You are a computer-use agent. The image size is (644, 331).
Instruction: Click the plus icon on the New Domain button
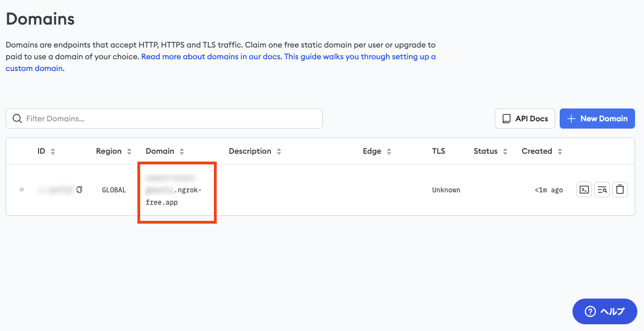[x=571, y=119]
